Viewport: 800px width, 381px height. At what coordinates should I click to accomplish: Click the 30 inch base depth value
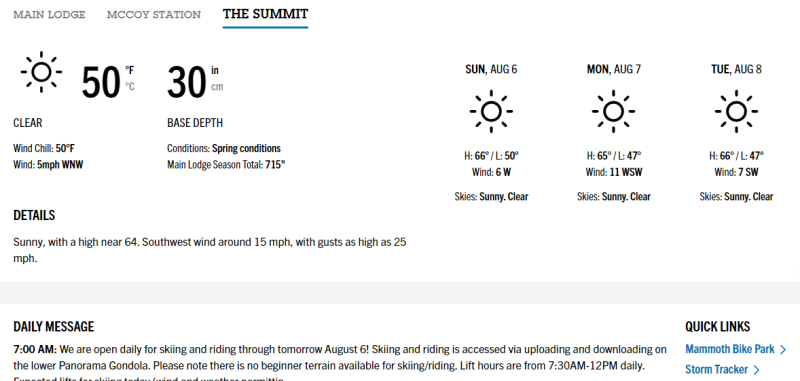pyautogui.click(x=187, y=83)
